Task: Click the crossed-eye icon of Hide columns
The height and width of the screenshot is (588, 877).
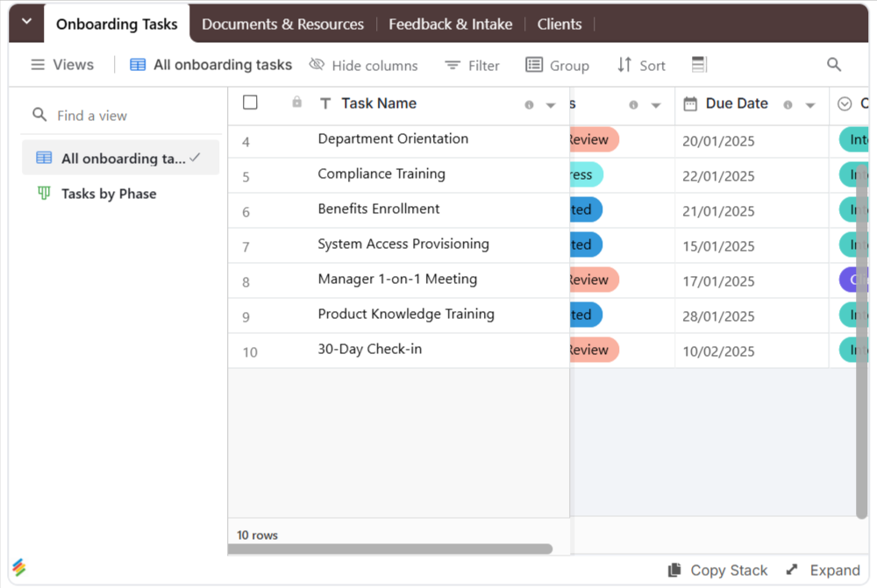Action: pos(317,64)
